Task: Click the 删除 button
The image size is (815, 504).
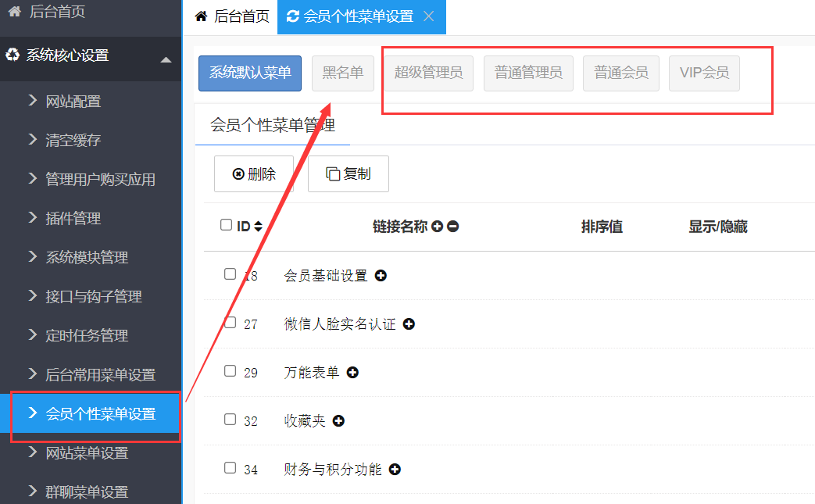Action: coord(254,174)
